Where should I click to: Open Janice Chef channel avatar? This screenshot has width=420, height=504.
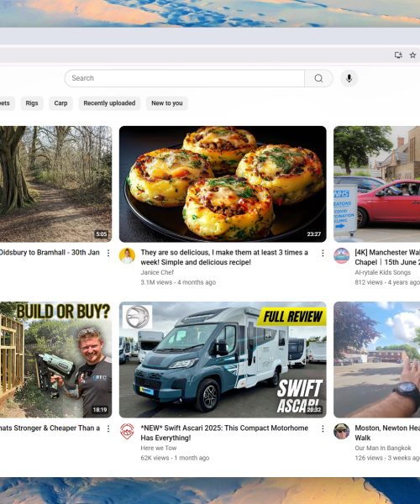[127, 256]
